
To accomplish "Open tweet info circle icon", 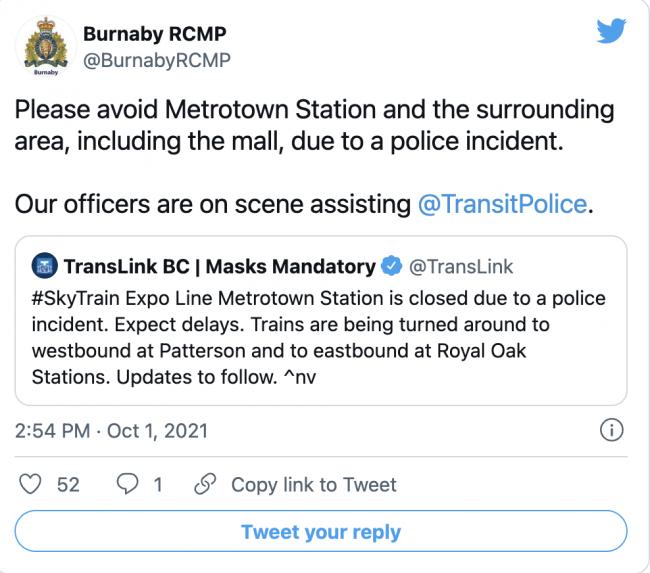I will tap(611, 430).
